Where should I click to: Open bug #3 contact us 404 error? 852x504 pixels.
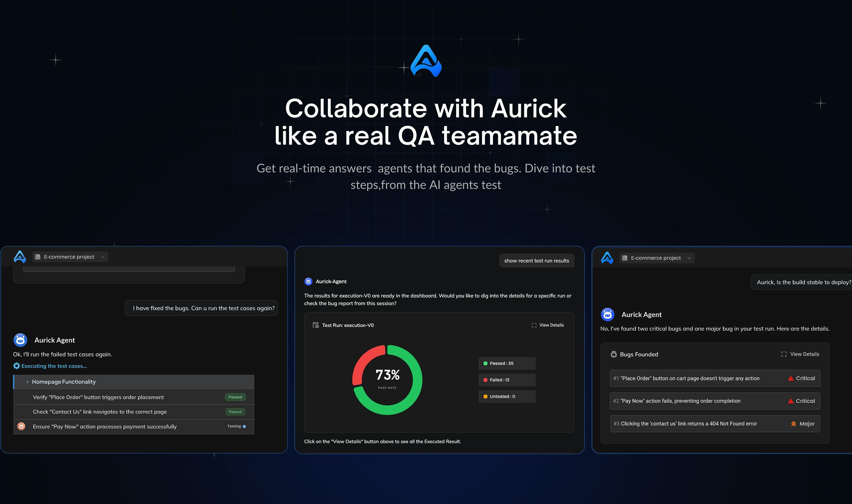(x=715, y=424)
